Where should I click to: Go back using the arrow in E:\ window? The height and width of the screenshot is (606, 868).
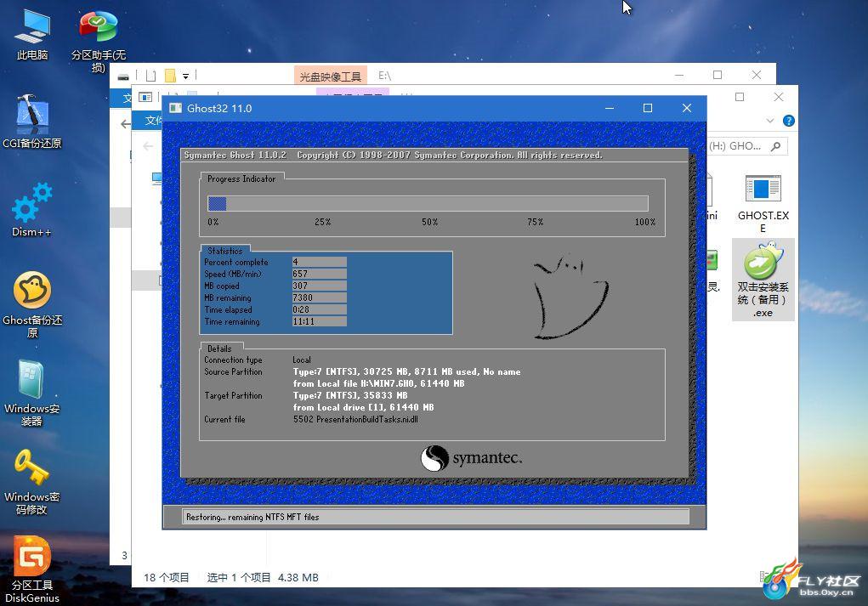(126, 124)
